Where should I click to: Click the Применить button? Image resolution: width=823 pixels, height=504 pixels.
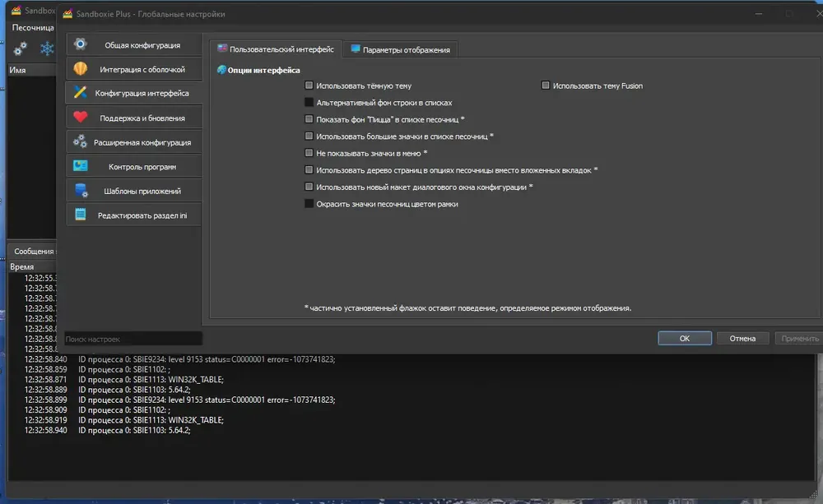[x=799, y=338]
